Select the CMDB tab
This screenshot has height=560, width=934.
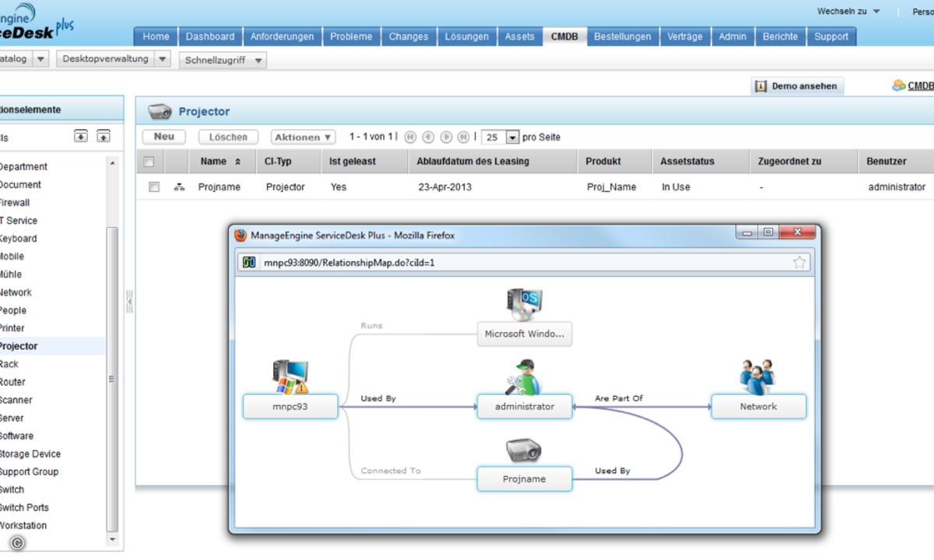coord(564,37)
